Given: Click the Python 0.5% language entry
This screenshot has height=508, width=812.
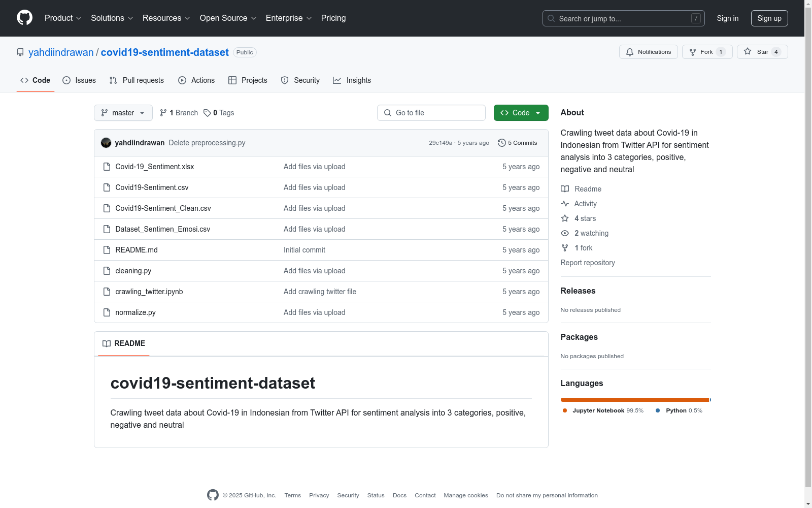Looking at the screenshot, I should coord(679,410).
